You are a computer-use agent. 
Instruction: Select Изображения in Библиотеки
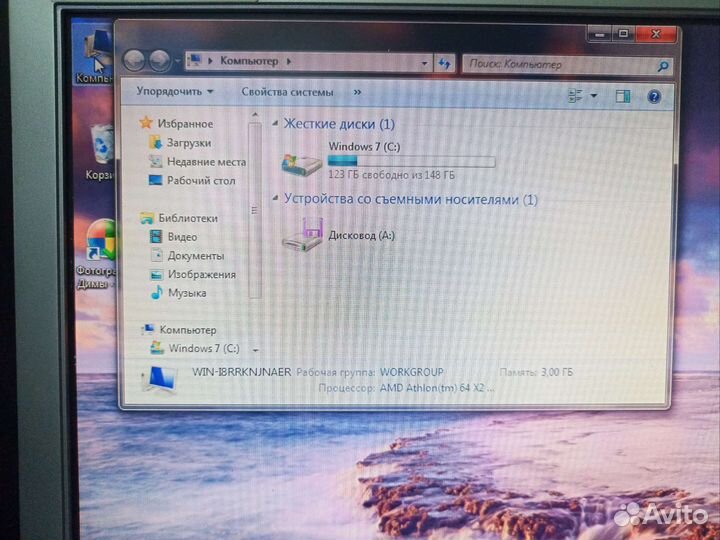tap(202, 275)
